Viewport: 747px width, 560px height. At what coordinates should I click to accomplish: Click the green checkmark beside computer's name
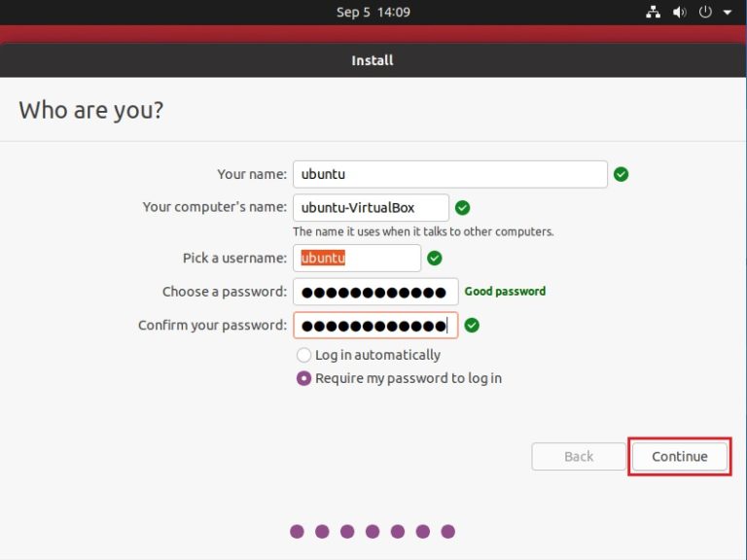(x=463, y=208)
